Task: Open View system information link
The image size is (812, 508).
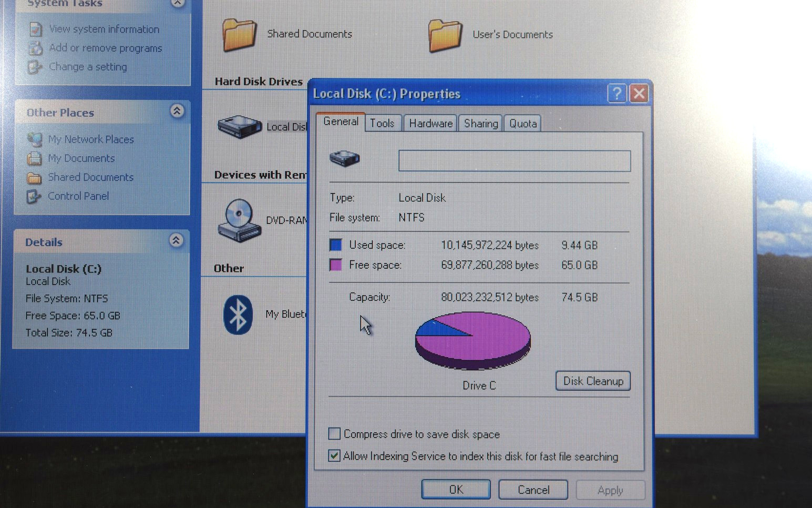Action: point(104,29)
